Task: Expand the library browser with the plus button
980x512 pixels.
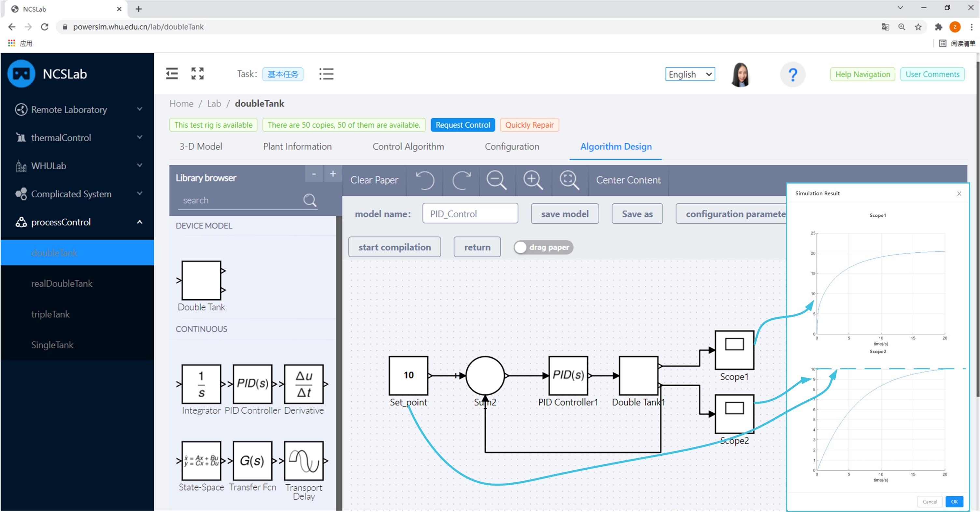Action: (333, 174)
